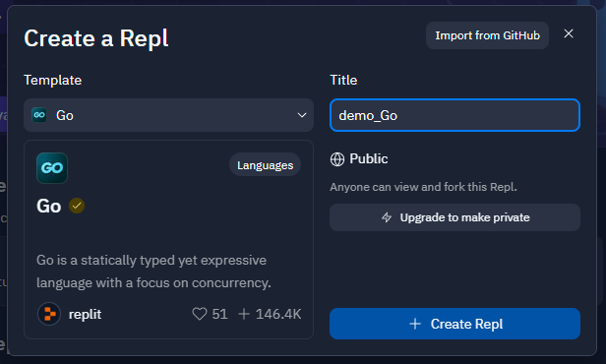
Task: Click the Create a Repl heading
Action: click(x=96, y=38)
